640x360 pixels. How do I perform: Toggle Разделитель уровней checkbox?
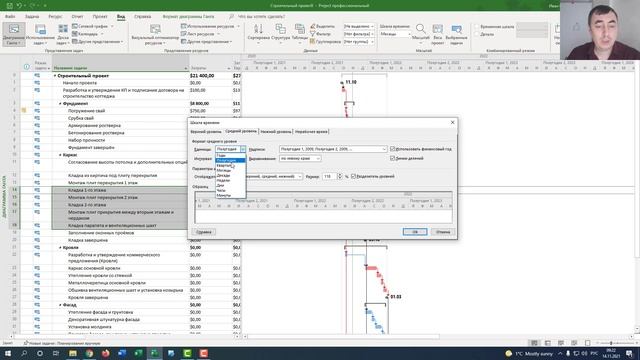point(353,176)
